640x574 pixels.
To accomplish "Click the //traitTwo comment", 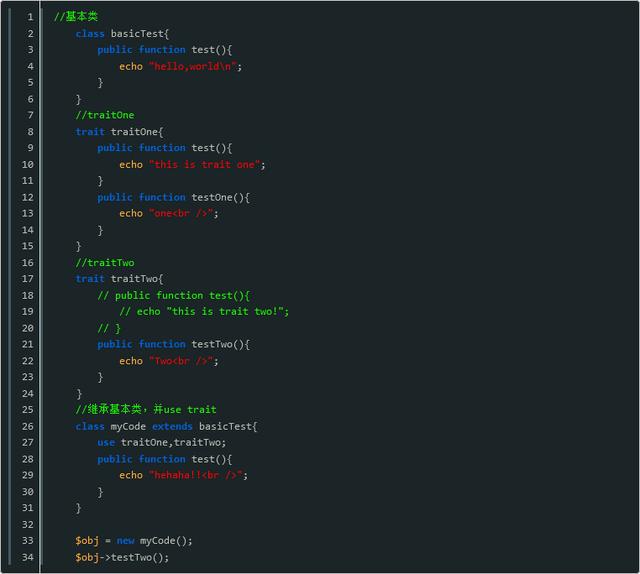I will [105, 263].
